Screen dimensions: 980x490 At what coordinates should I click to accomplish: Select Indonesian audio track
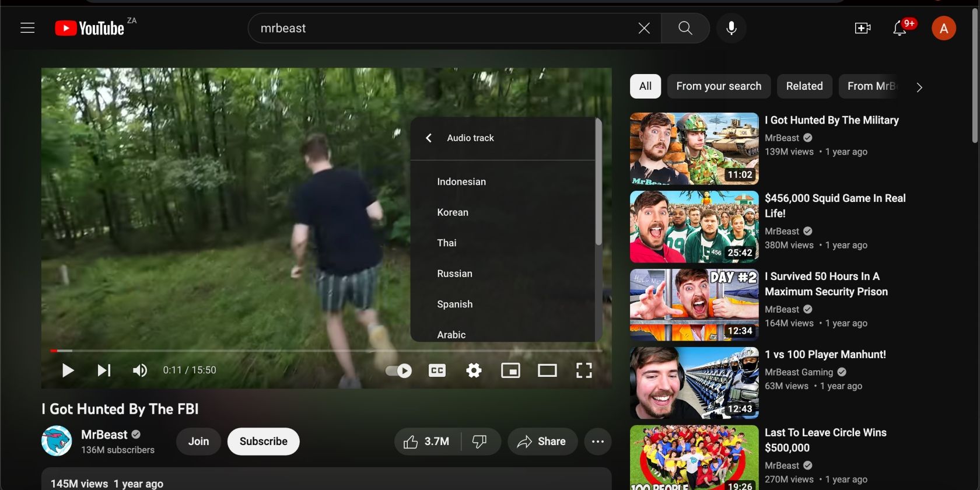click(503, 182)
